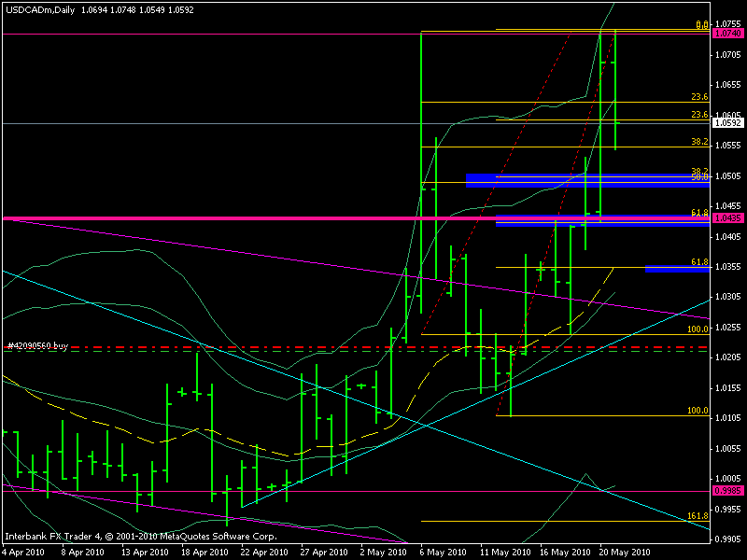The width and height of the screenshot is (747, 560).
Task: Click the 0.9985 magenta price label
Action: (726, 491)
